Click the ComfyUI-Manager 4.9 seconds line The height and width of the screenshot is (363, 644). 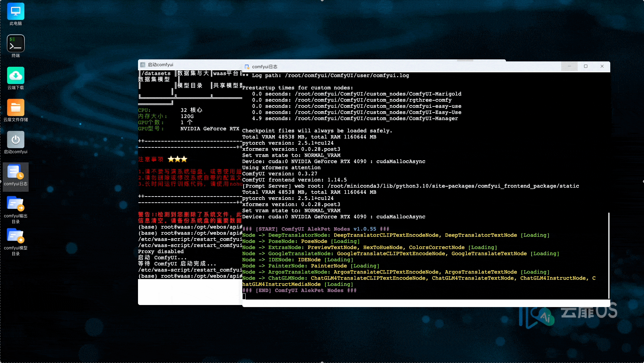pyautogui.click(x=355, y=119)
